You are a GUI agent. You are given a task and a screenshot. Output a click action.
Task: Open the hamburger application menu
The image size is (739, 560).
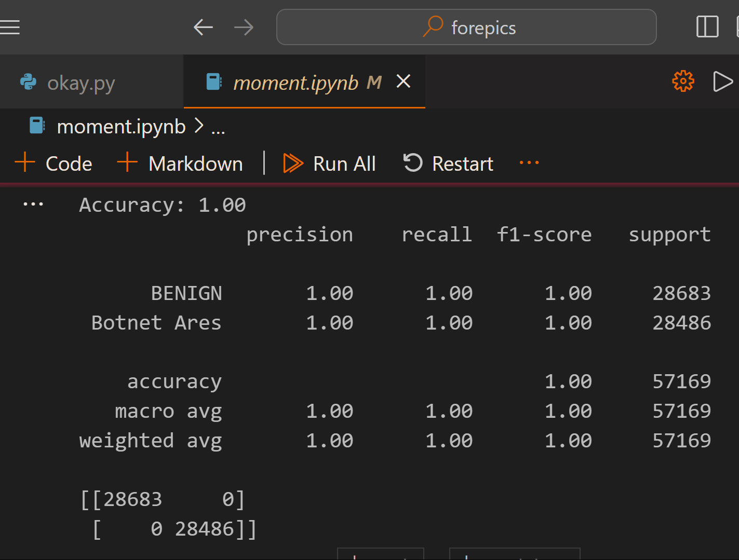9,27
